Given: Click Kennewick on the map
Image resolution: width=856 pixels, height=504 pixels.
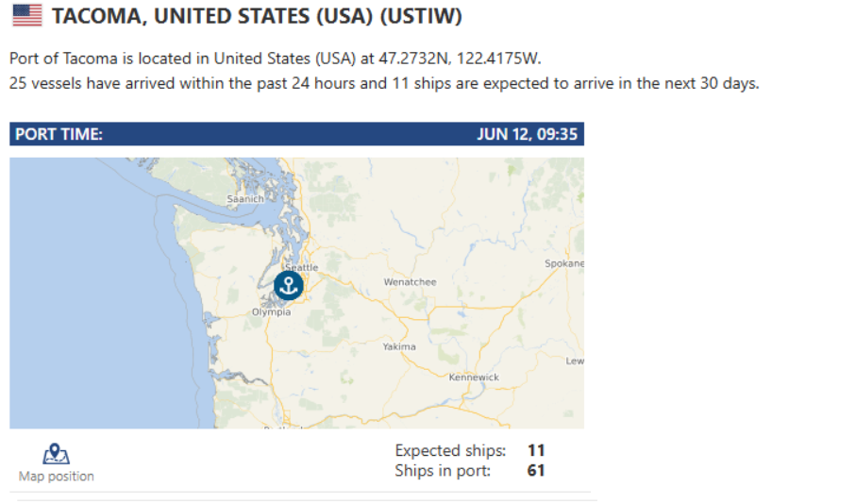Looking at the screenshot, I should pos(474,377).
